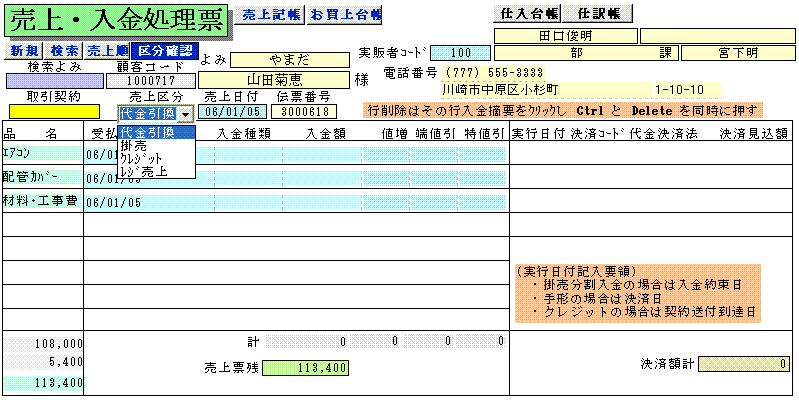Click the 入金種類 cell in エアコン row
Screen dimensions: 799x400
tap(249, 155)
